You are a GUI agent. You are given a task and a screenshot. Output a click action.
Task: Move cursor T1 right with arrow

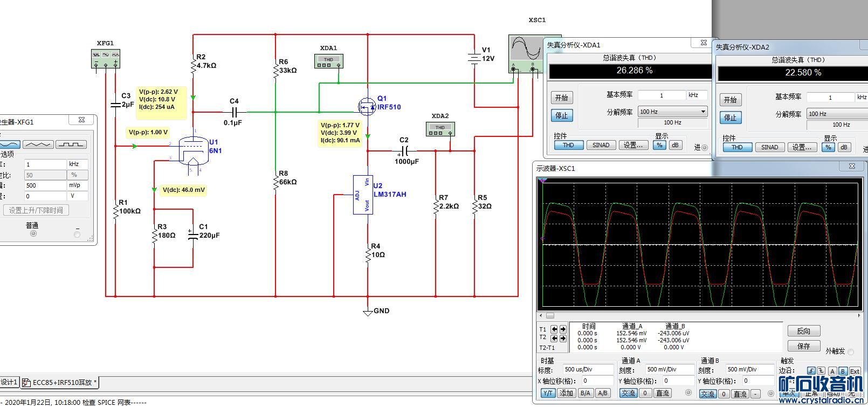[x=563, y=329]
